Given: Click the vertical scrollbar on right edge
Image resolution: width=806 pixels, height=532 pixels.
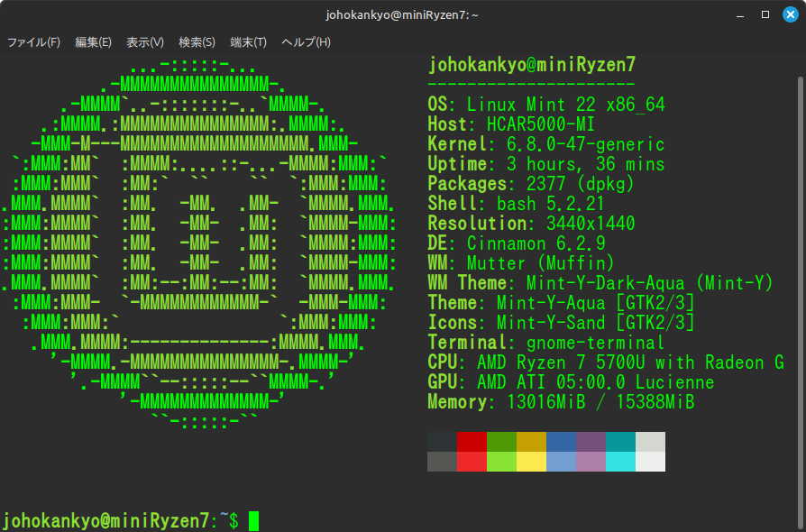Looking at the screenshot, I should click(x=801, y=271).
